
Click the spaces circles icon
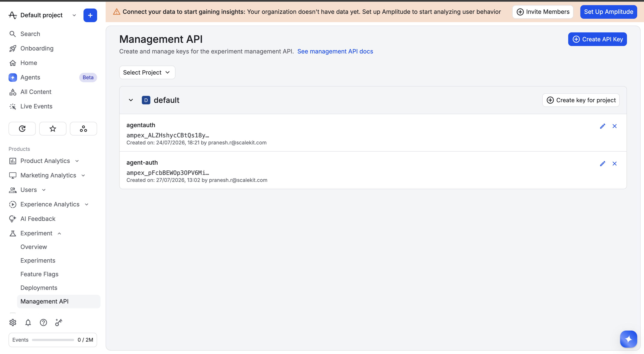point(83,128)
